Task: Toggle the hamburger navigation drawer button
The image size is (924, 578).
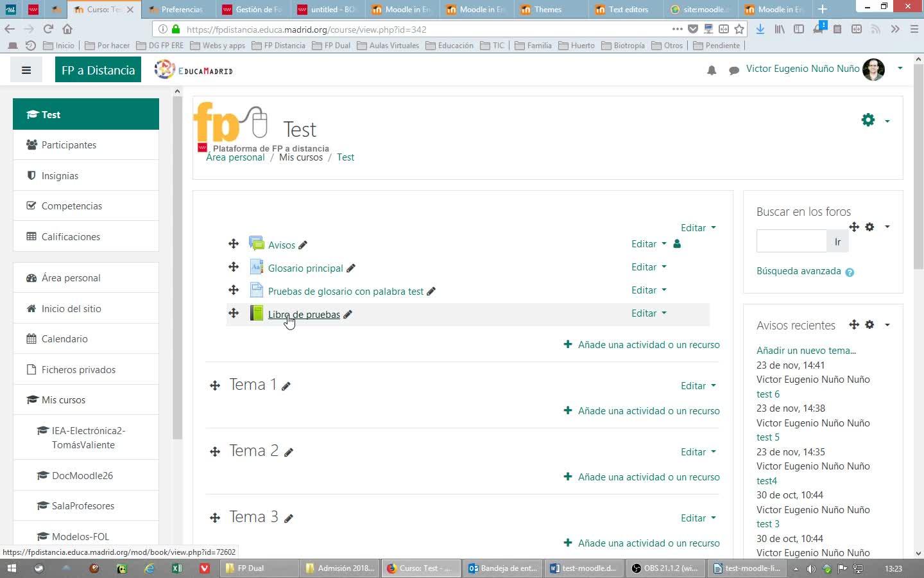Action: 26,70
